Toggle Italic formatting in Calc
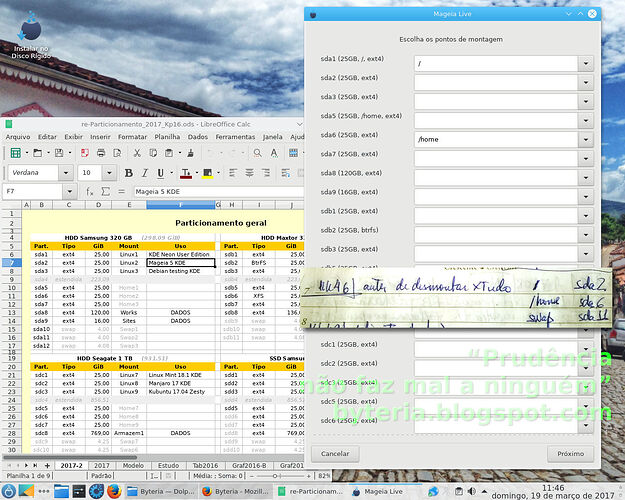The image size is (625, 500). 145,173
